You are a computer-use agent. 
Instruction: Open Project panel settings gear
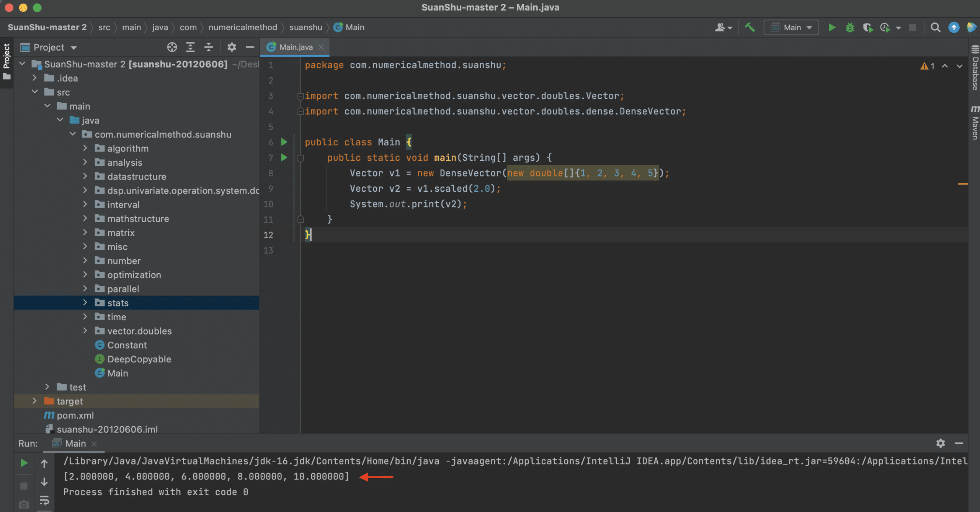coord(232,47)
